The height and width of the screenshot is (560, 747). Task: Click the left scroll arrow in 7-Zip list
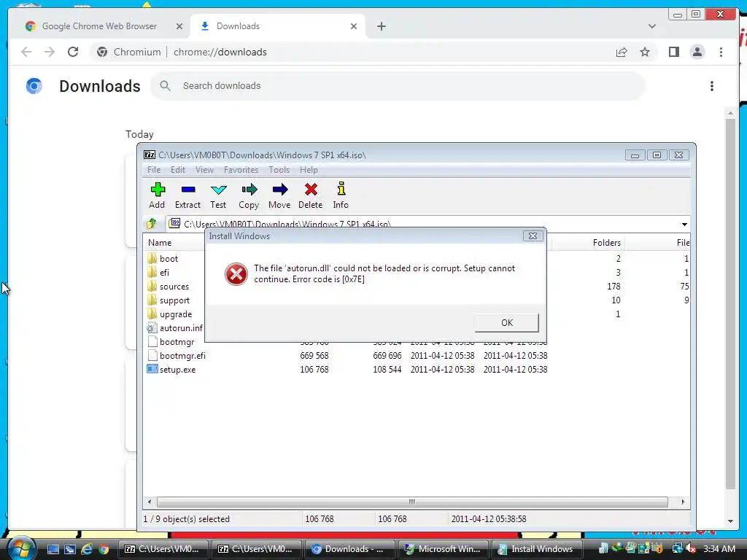coord(150,502)
